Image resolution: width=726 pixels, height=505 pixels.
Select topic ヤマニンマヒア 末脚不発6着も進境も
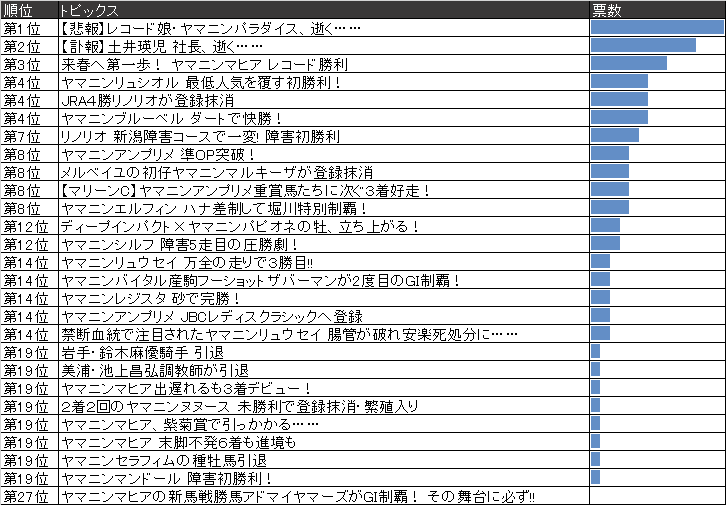[x=178, y=443]
